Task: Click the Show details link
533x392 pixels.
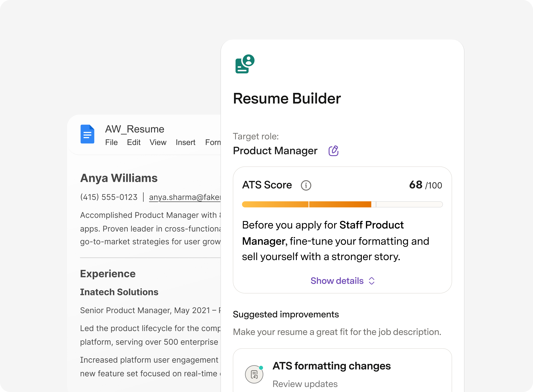Action: (x=337, y=281)
